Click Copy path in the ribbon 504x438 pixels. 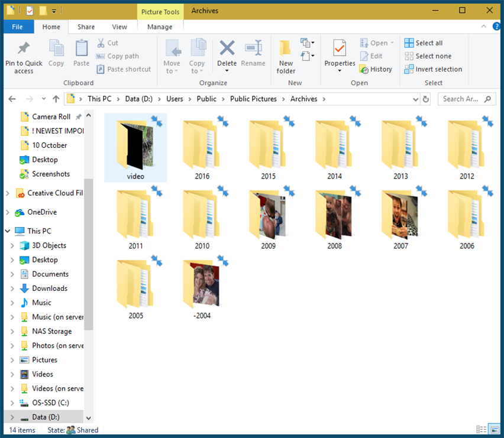pos(118,56)
